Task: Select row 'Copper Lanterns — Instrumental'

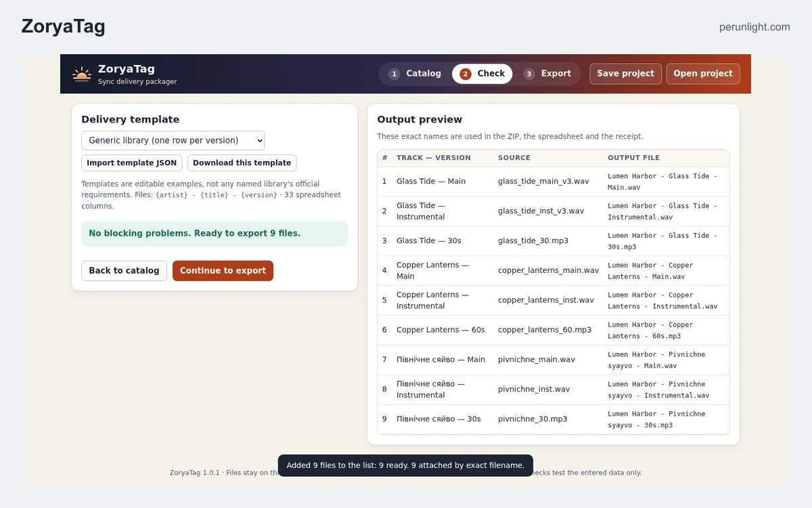Action: 554,301
